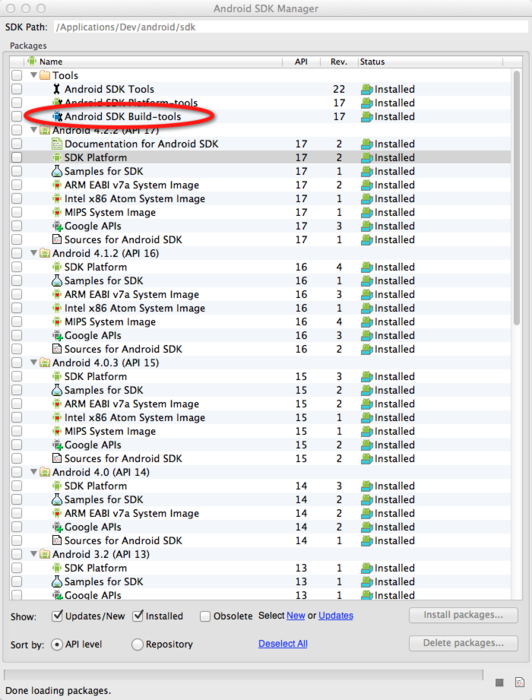Click the Installed status icon for Android SDK Tools

point(367,89)
